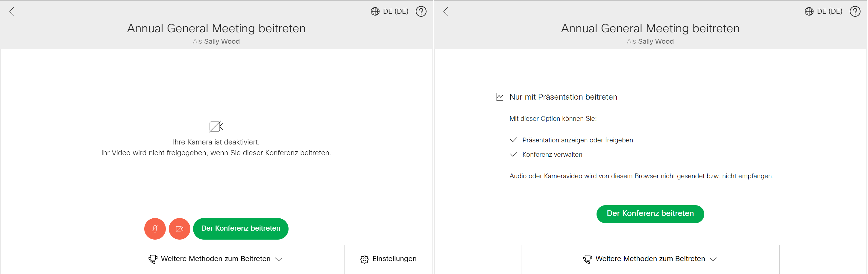Click the Nur mit Präsentation beitreten heading
The height and width of the screenshot is (274, 868).
[563, 97]
